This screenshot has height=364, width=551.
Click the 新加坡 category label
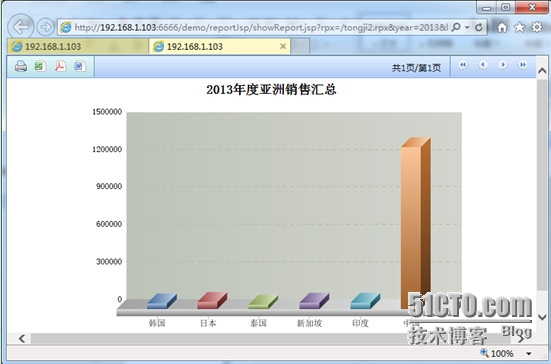[309, 323]
